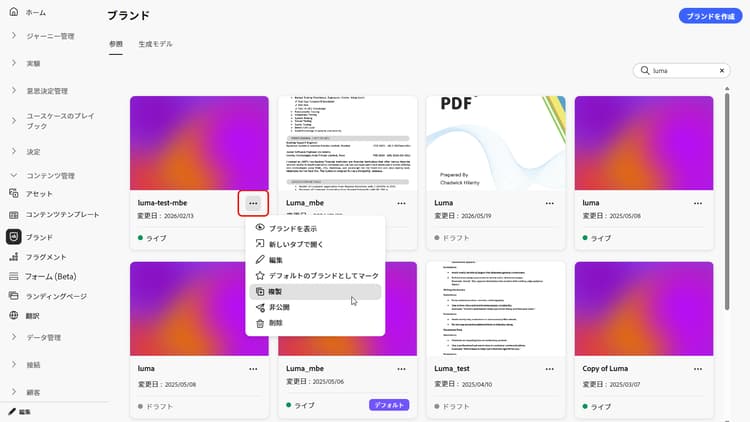The width and height of the screenshot is (750, 422).
Task: Select 複製 in the context menu
Action: 315,291
